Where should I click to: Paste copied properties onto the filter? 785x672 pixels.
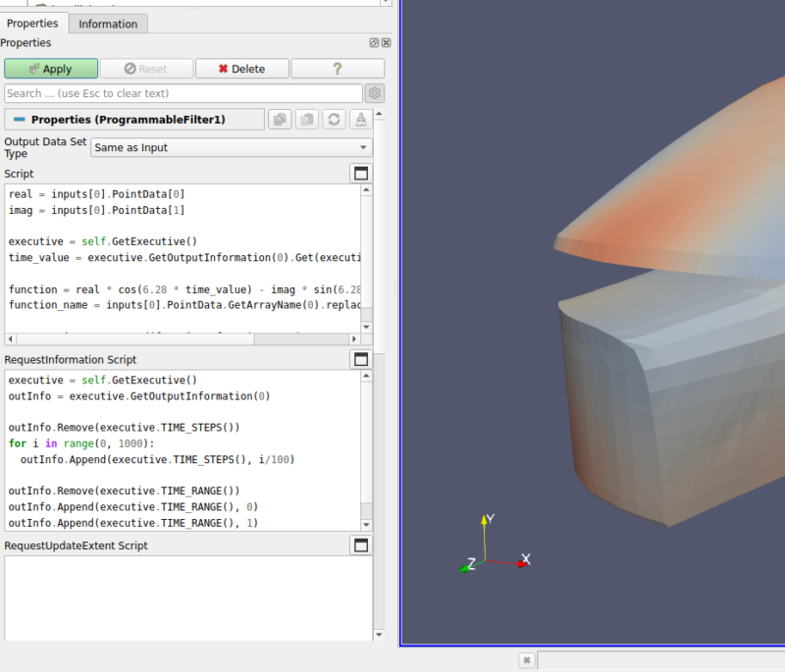[306, 118]
